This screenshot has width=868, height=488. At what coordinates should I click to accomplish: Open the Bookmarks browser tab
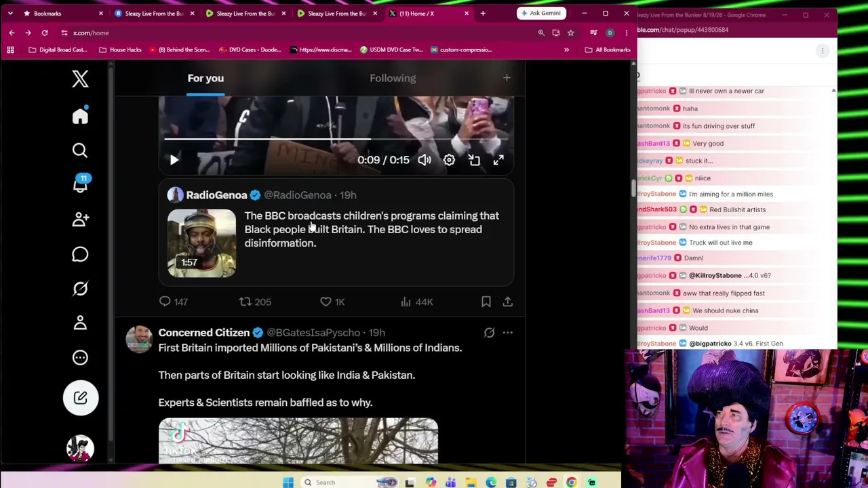point(63,14)
